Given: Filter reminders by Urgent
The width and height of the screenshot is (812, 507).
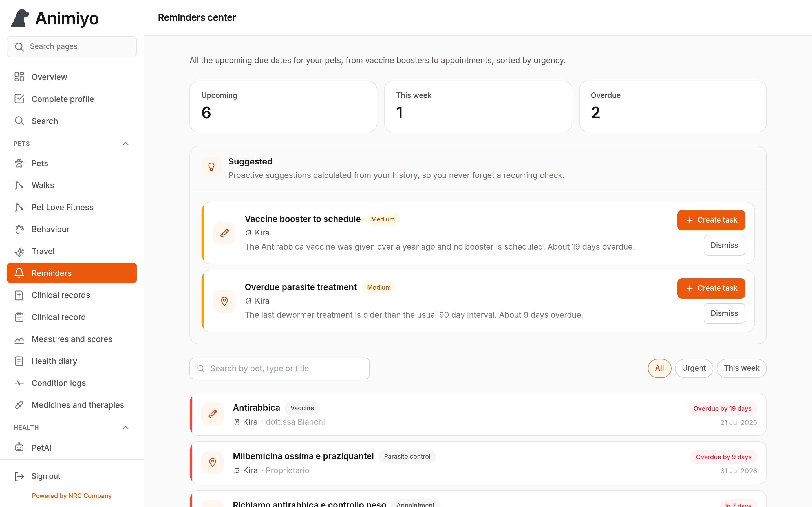Looking at the screenshot, I should tap(694, 368).
